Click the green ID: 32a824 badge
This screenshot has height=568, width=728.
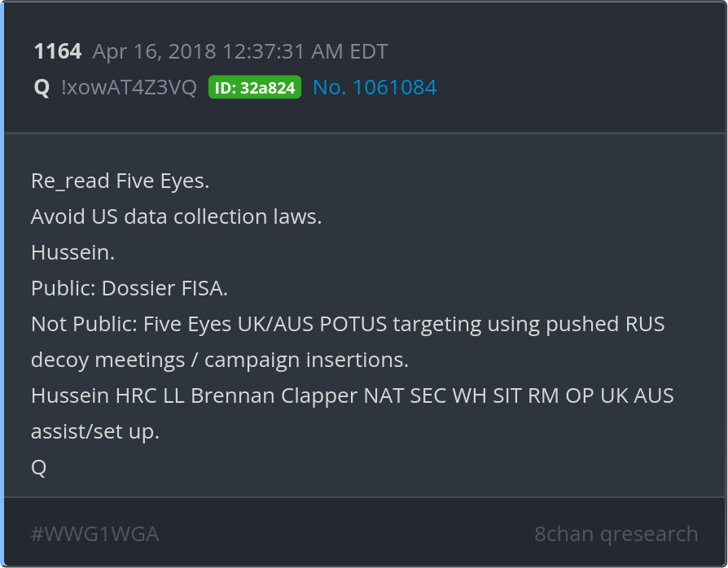pyautogui.click(x=255, y=88)
